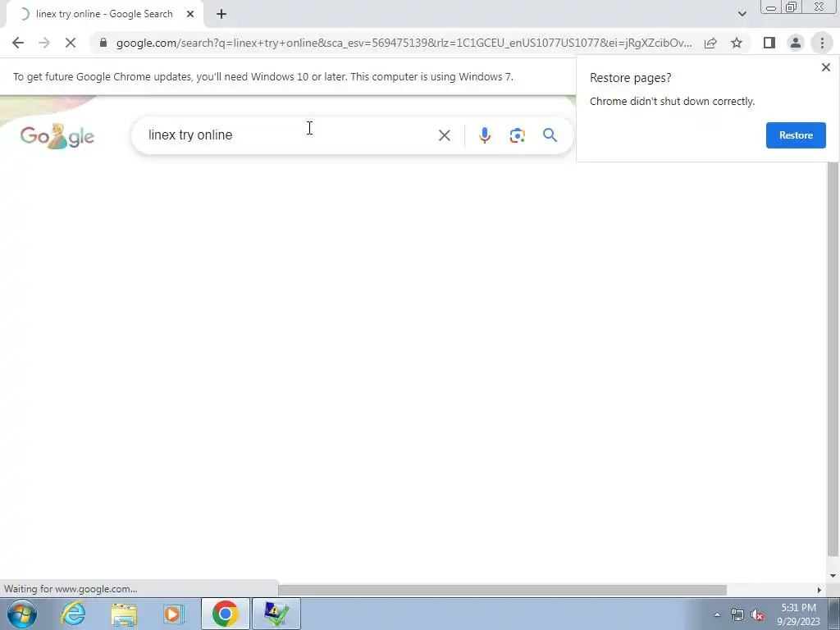The image size is (840, 630).
Task: Click the address bar URL
Action: tap(404, 43)
